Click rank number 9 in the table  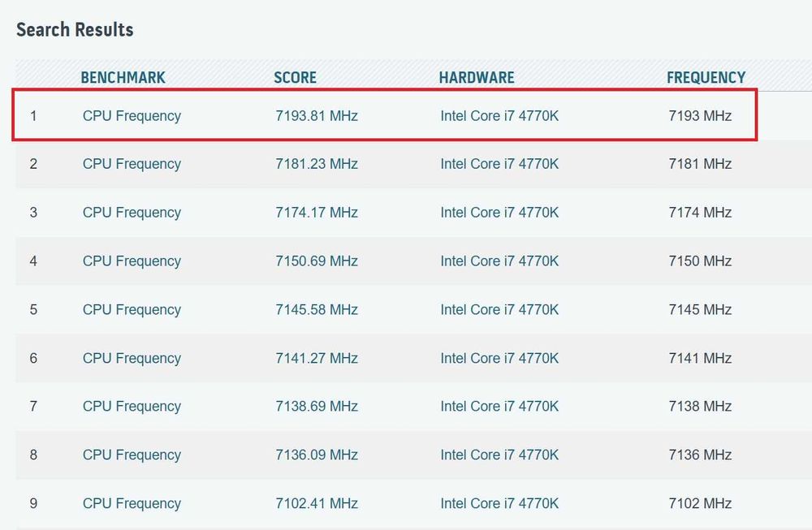tap(33, 503)
